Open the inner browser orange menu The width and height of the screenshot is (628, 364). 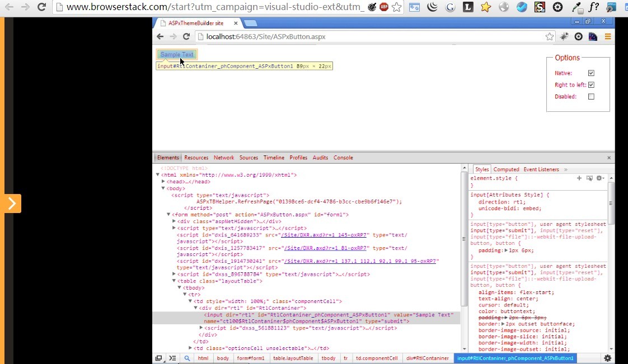(608, 37)
